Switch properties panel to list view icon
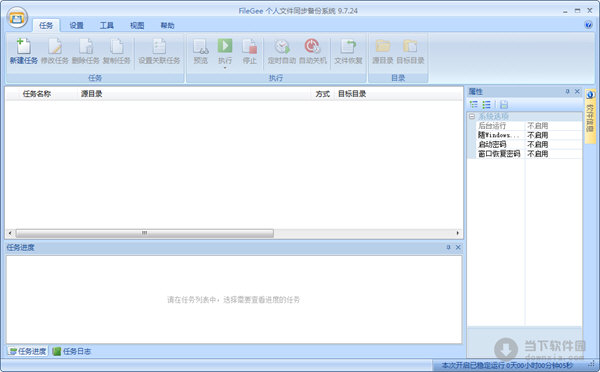 click(486, 104)
